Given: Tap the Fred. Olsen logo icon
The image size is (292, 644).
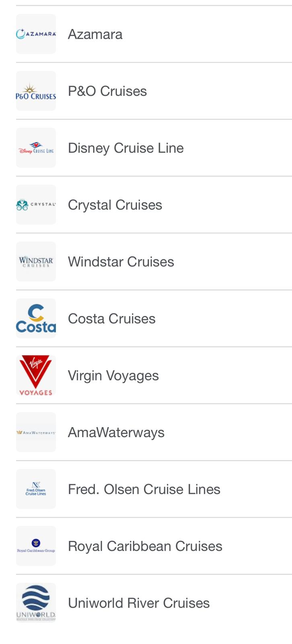Looking at the screenshot, I should pyautogui.click(x=36, y=489).
